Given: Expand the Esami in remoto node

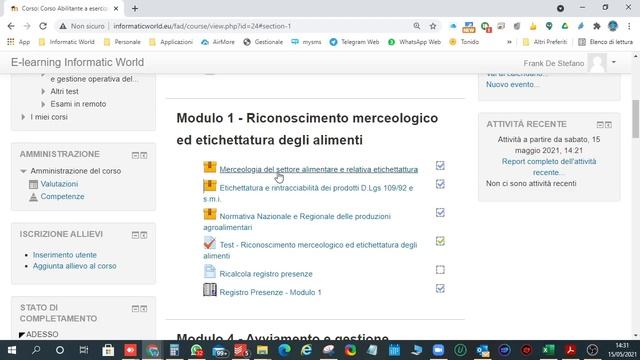Looking at the screenshot, I should tap(43, 104).
